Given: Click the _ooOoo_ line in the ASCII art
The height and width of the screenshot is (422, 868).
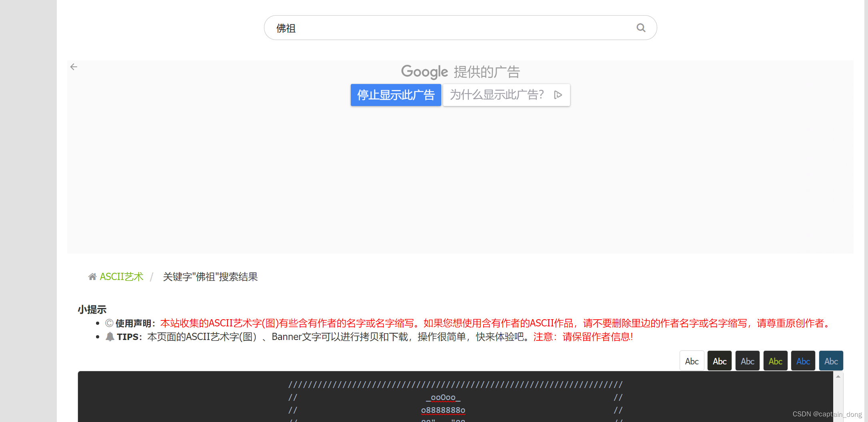Looking at the screenshot, I should click(443, 397).
